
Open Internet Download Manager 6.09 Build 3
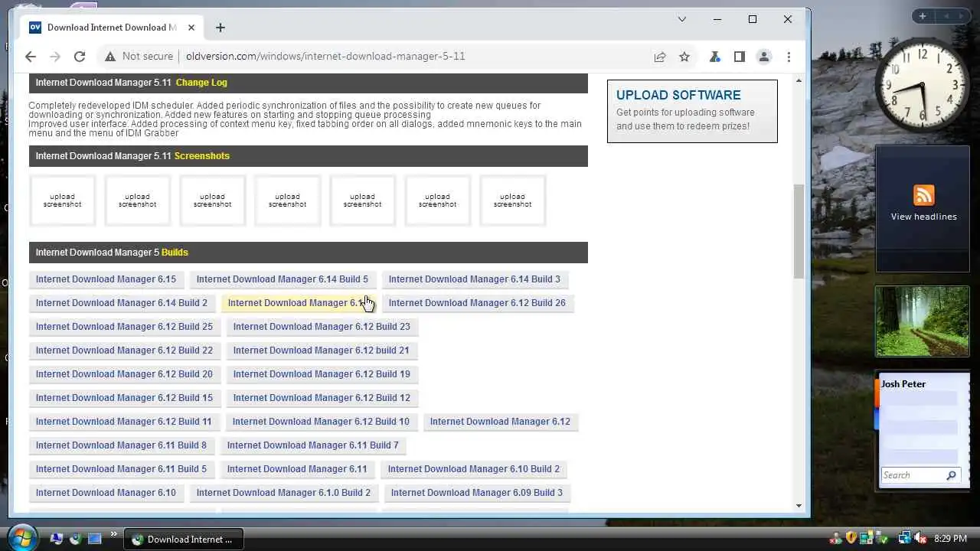(476, 493)
